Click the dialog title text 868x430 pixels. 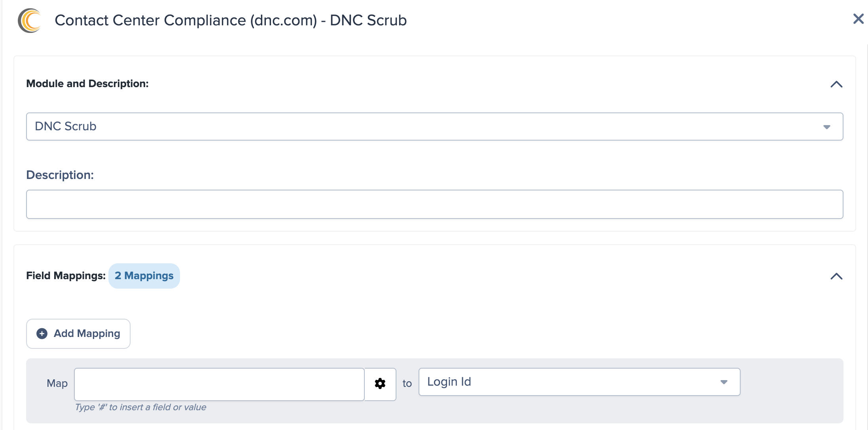230,20
